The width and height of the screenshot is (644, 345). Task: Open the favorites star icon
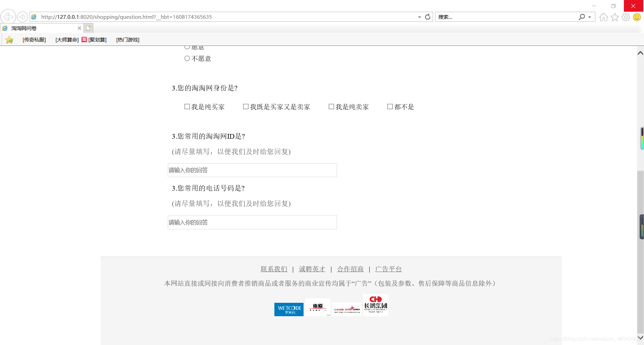tap(615, 17)
